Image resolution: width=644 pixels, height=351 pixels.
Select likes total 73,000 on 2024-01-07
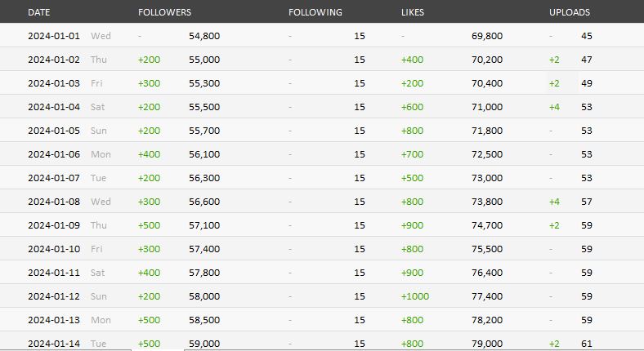click(x=487, y=178)
